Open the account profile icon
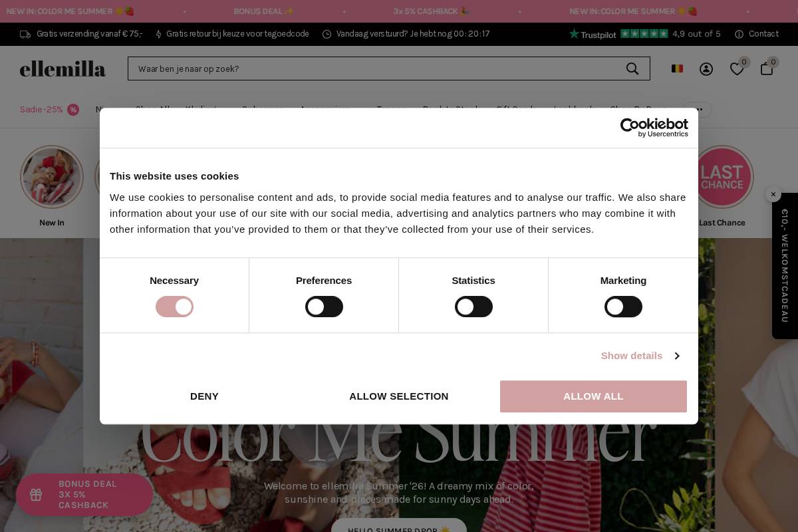This screenshot has width=798, height=532. (706, 69)
